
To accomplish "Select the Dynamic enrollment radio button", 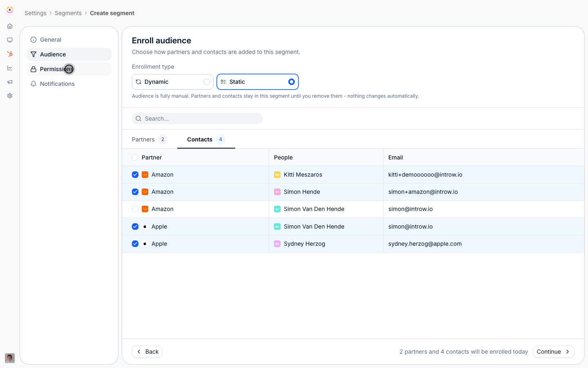I will (207, 82).
